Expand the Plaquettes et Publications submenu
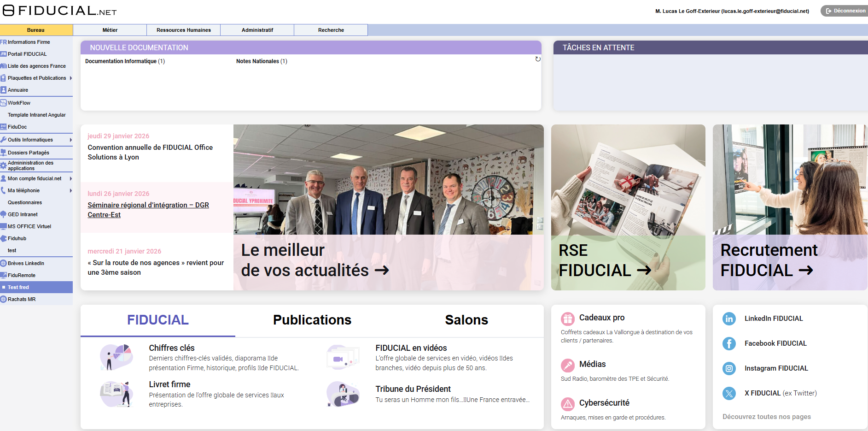 (x=71, y=78)
